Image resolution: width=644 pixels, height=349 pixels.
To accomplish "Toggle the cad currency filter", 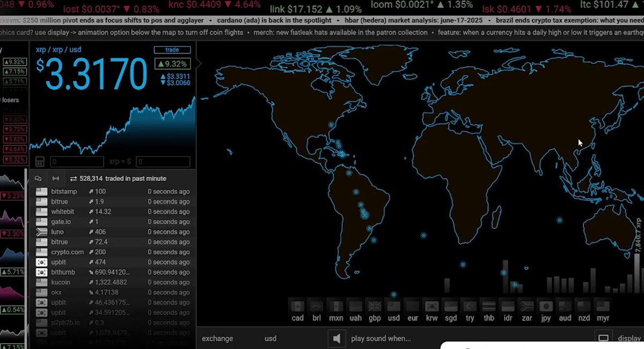I will click(298, 311).
